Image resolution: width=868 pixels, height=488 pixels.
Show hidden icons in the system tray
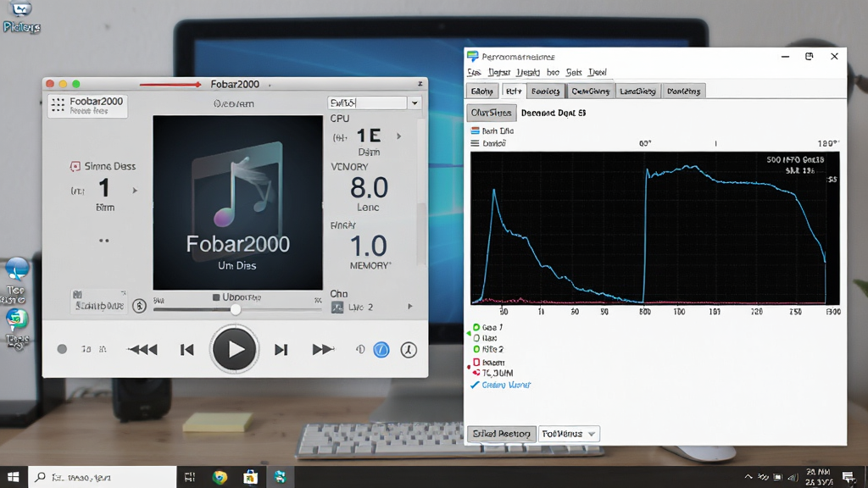[x=748, y=476]
